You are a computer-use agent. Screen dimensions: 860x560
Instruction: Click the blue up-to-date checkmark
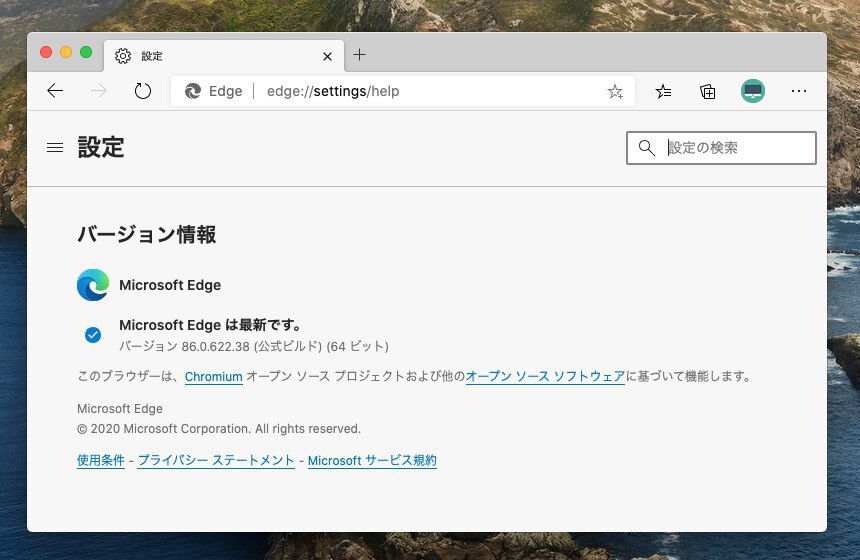coord(93,335)
